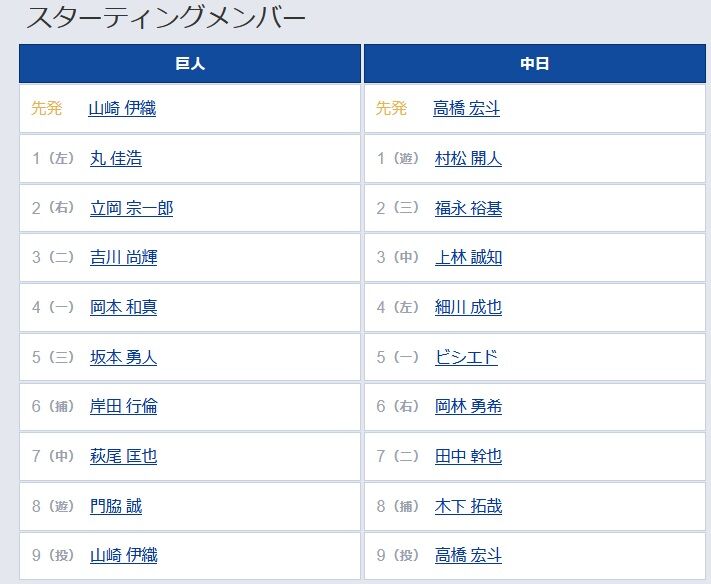Image resolution: width=711 pixels, height=584 pixels.
Task: Open 岡本 和真 player profile
Action: point(123,307)
